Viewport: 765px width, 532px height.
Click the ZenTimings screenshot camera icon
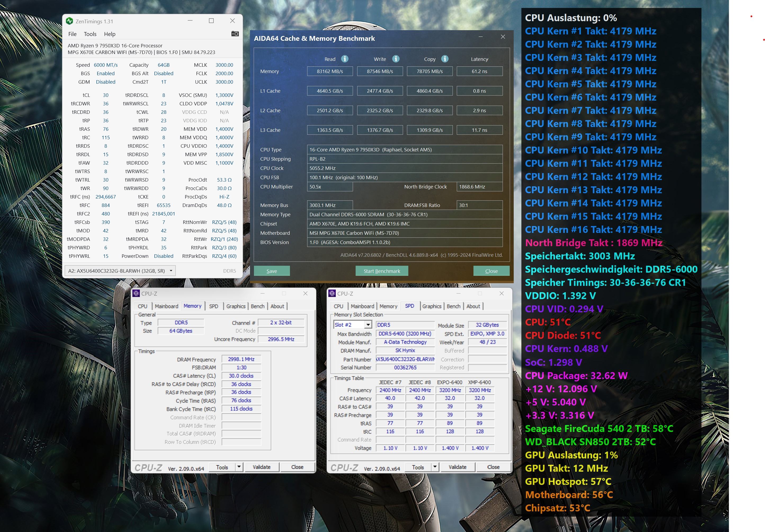(x=235, y=34)
